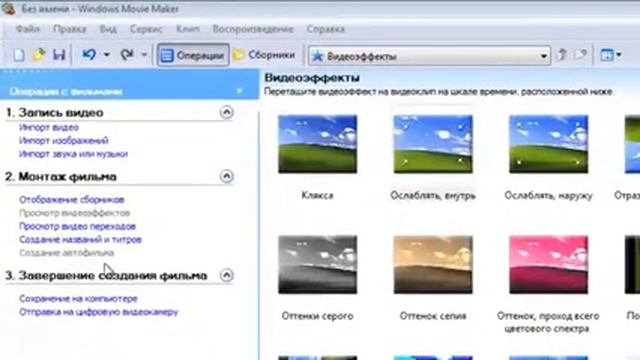640x360 pixels.
Task: Open the Redo history dropdown arrow
Action: coord(144,54)
